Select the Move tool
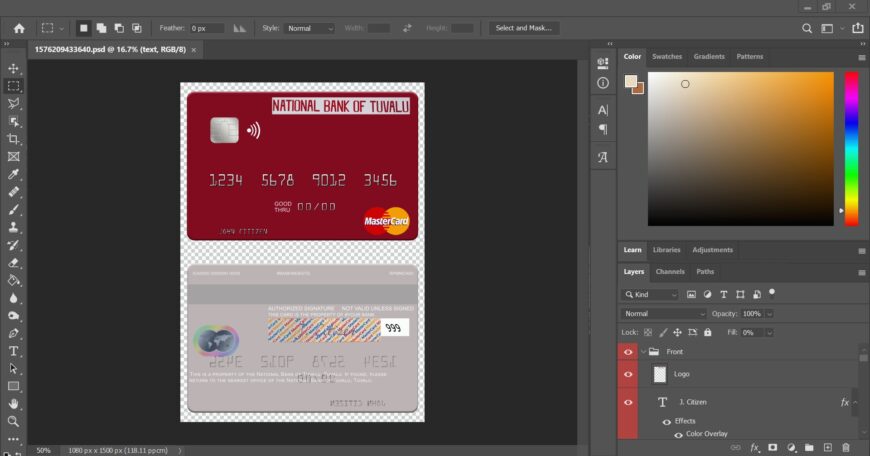Viewport: 870px width, 456px height. tap(13, 68)
